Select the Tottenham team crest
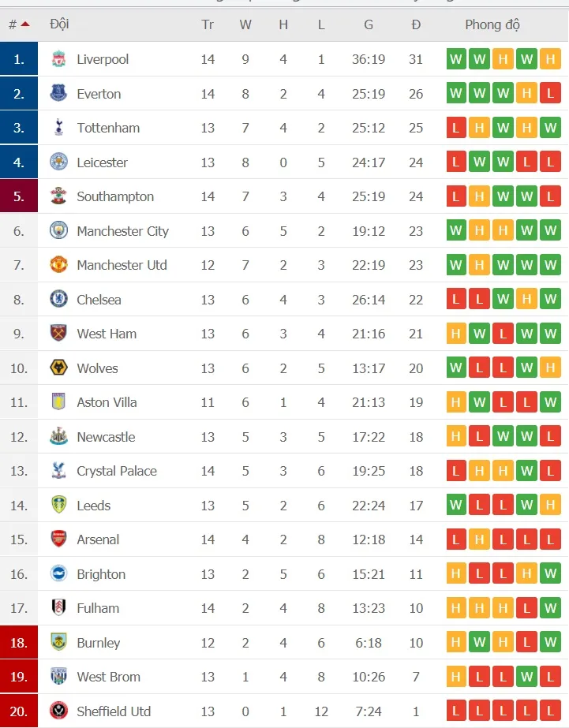This screenshot has width=569, height=728. (58, 127)
